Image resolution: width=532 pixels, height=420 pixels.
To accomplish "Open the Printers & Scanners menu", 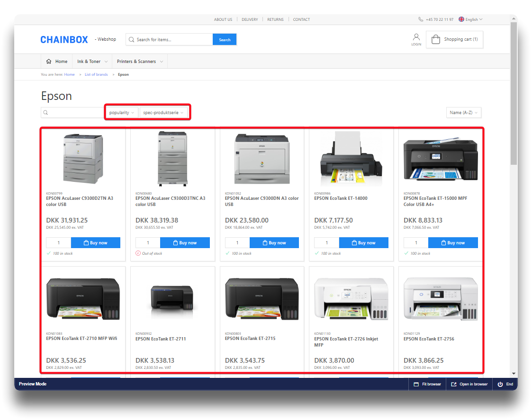I will 140,62.
